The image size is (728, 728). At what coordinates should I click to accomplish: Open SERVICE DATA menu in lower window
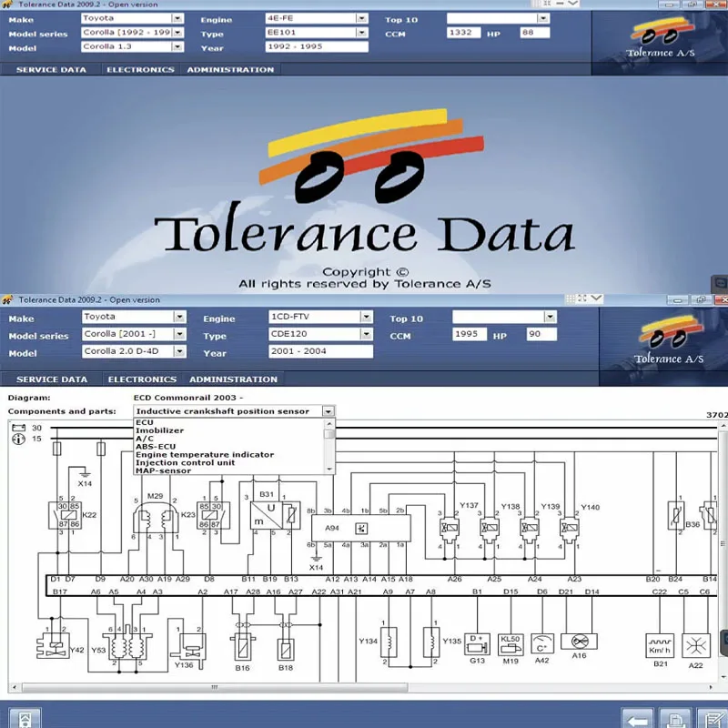(52, 379)
